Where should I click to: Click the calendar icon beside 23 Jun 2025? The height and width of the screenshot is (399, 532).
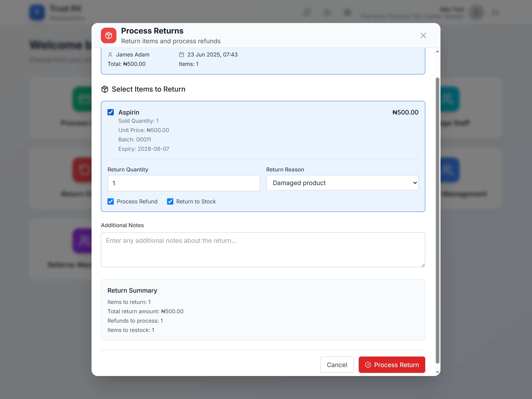(x=181, y=55)
